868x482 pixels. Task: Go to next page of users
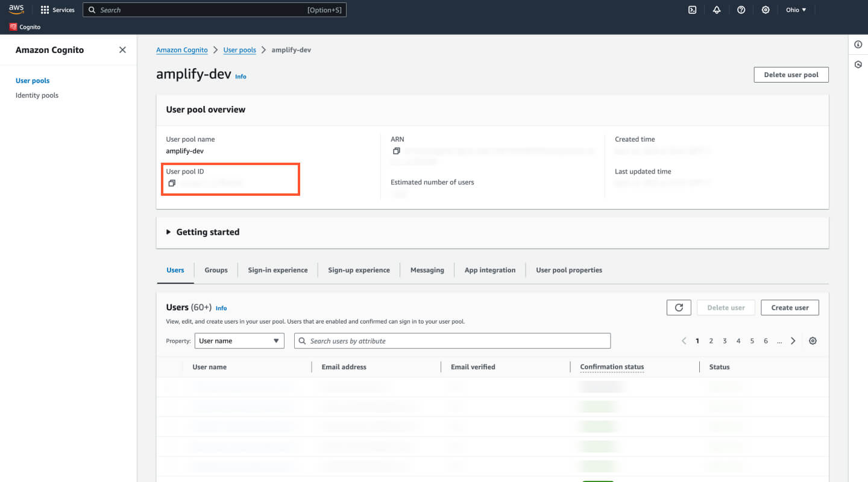point(793,341)
